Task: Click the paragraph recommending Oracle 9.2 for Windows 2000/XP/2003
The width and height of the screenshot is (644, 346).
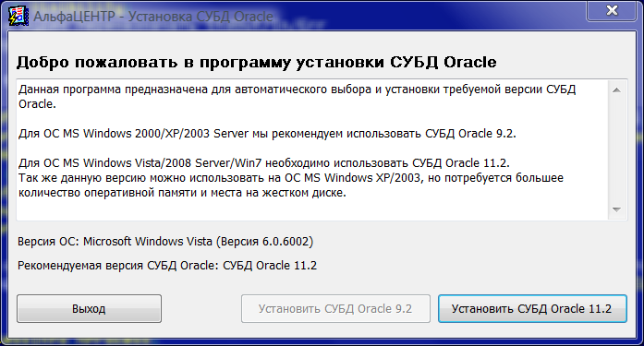Action: coord(267,134)
